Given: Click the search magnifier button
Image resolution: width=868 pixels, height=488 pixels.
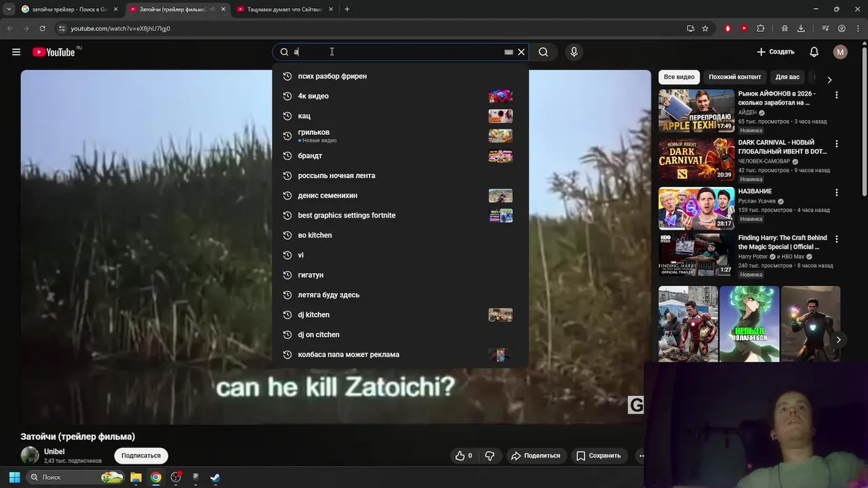Looking at the screenshot, I should coord(543,52).
